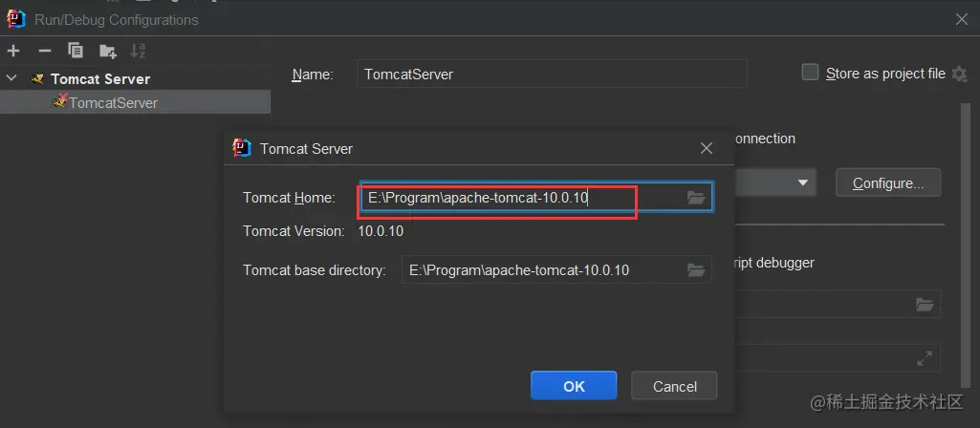Viewport: 980px width, 428px height.
Task: Add a new run configuration
Action: pos(13,52)
